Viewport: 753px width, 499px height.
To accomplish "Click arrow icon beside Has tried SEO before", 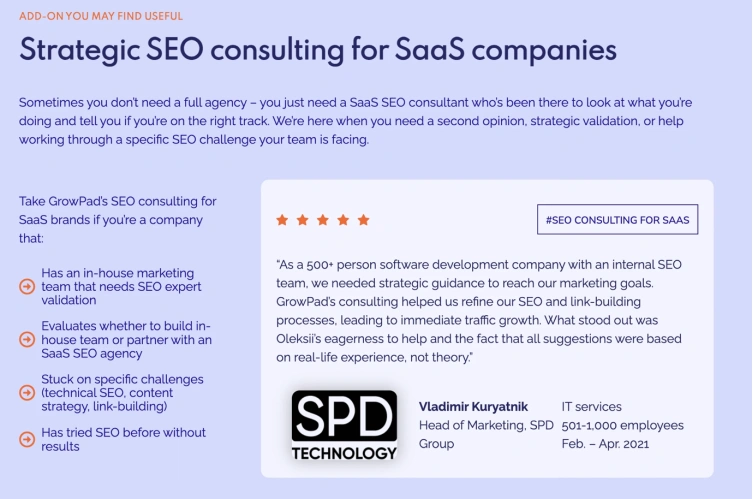I will [27, 439].
